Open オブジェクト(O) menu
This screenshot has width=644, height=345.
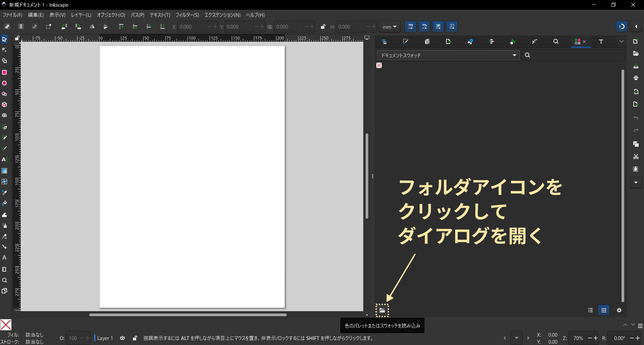point(111,15)
